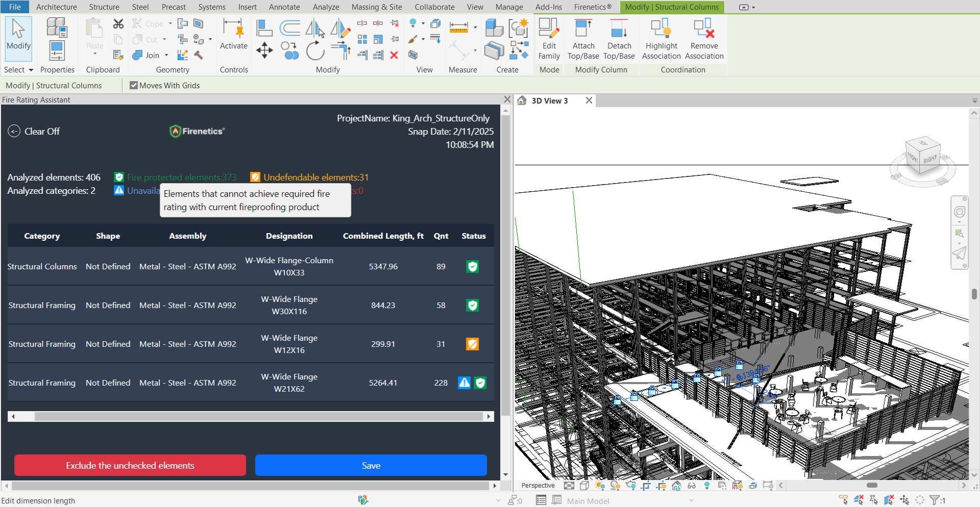
Task: Click the blue Save button
Action: [371, 465]
